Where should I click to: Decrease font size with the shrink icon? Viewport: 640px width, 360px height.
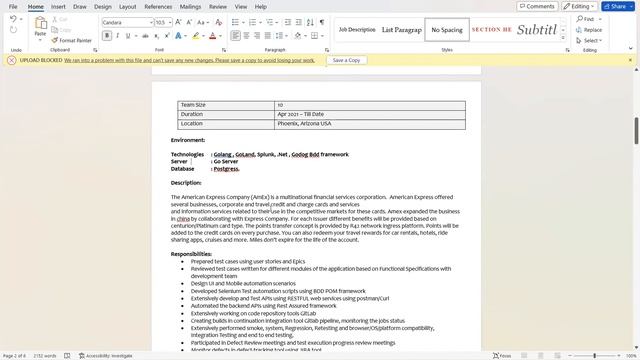click(x=189, y=22)
